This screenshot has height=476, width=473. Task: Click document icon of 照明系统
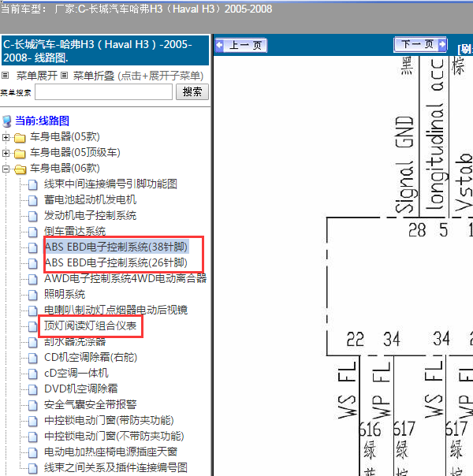[x=33, y=295]
